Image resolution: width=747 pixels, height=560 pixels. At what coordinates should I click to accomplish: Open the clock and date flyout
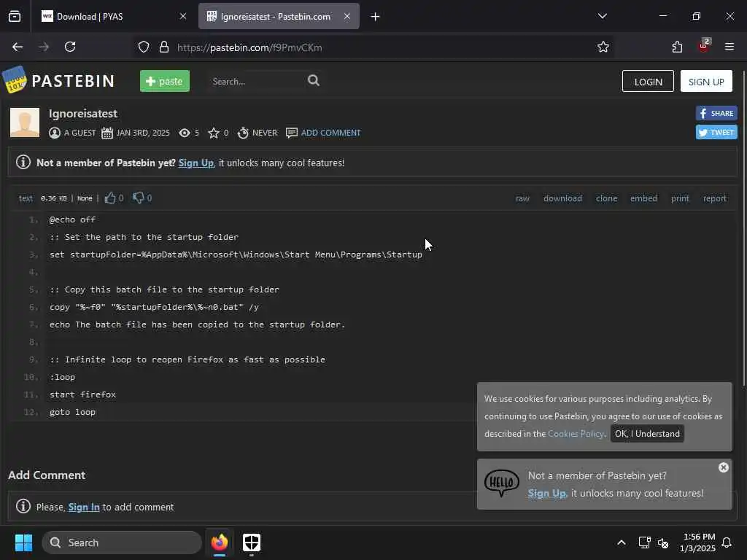coord(697,542)
